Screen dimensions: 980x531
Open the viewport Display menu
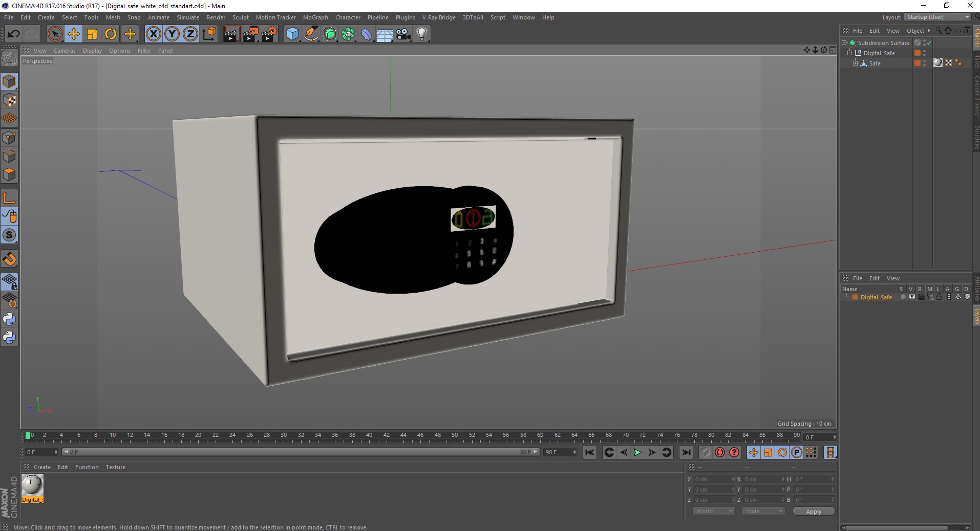(x=92, y=51)
